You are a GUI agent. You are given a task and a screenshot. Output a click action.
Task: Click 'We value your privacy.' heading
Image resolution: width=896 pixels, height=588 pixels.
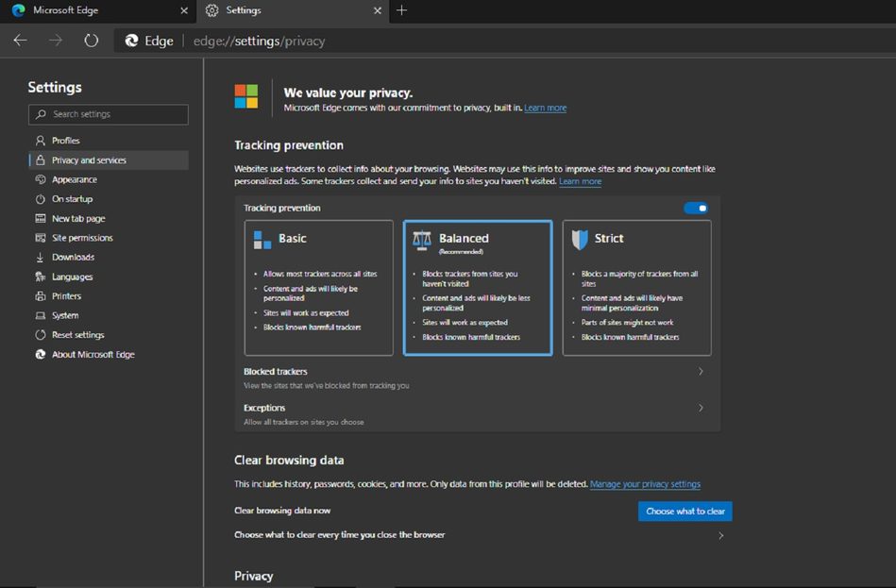(x=348, y=92)
